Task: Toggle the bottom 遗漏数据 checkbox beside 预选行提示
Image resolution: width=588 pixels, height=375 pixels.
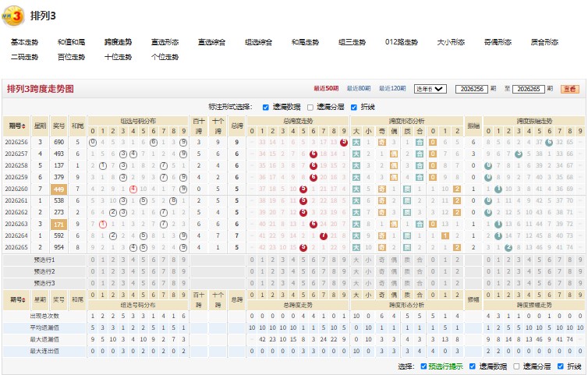Action: click(x=473, y=366)
